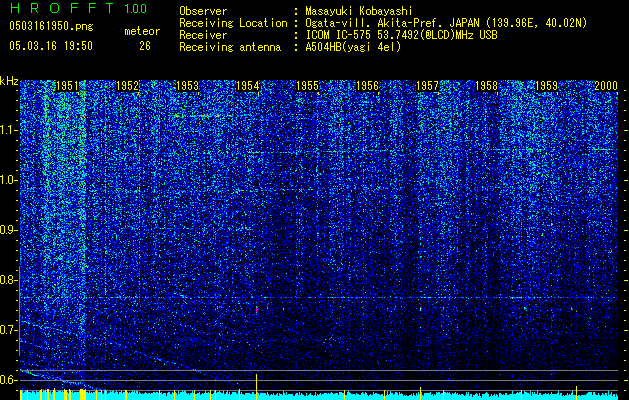Click the kHz axis unit label
Image resolution: width=629 pixels, height=400 pixels.
click(9, 81)
